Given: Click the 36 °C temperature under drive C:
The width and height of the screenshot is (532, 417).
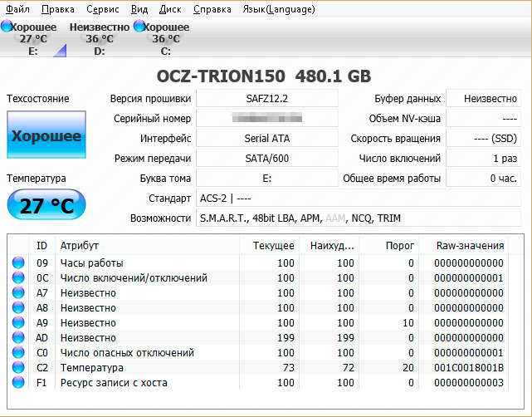Looking at the screenshot, I should tap(165, 39).
